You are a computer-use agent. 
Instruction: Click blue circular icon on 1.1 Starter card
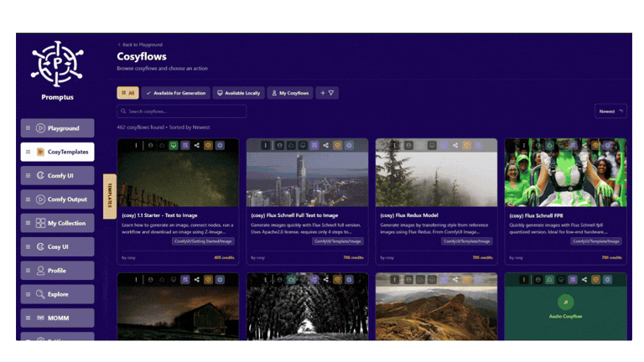(221, 145)
